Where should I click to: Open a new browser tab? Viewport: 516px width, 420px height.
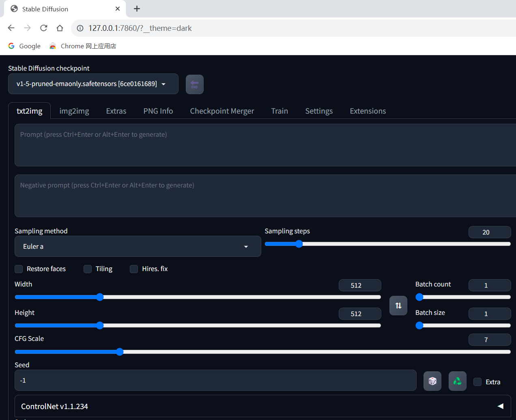coord(137,9)
